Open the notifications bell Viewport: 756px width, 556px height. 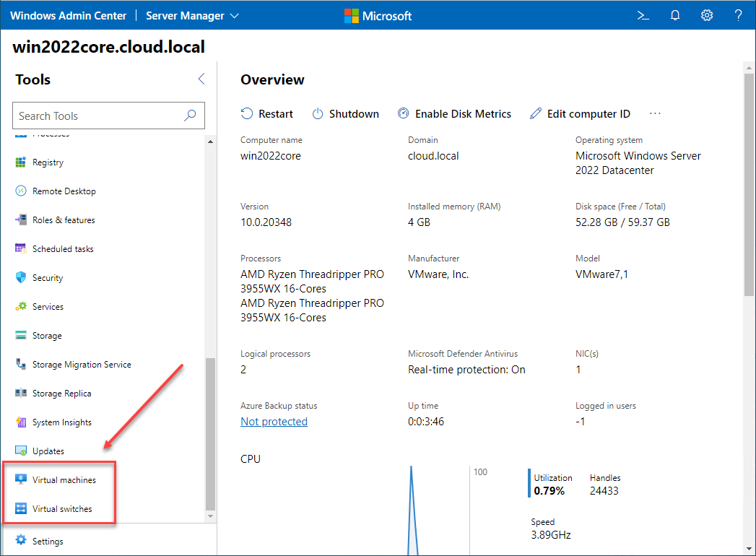coord(675,15)
